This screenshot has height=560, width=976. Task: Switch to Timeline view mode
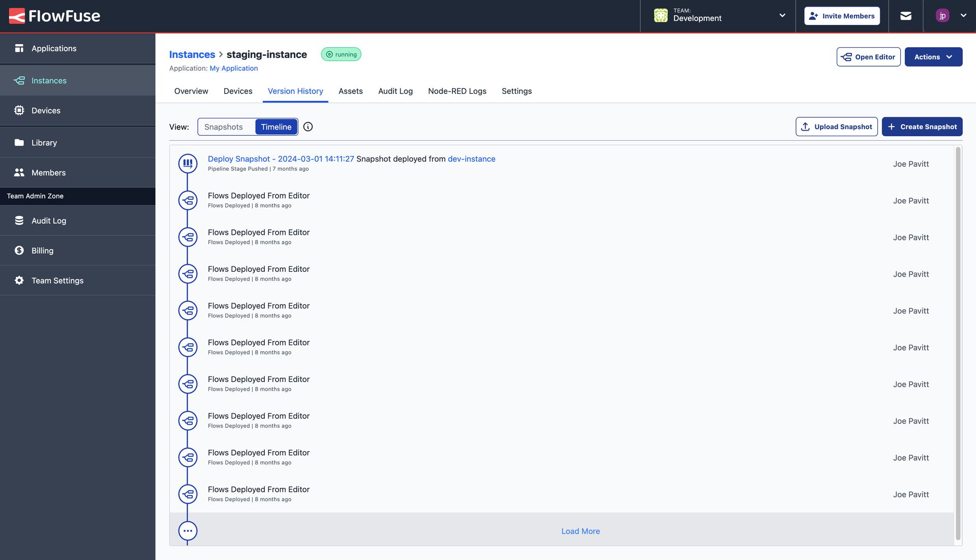tap(276, 127)
